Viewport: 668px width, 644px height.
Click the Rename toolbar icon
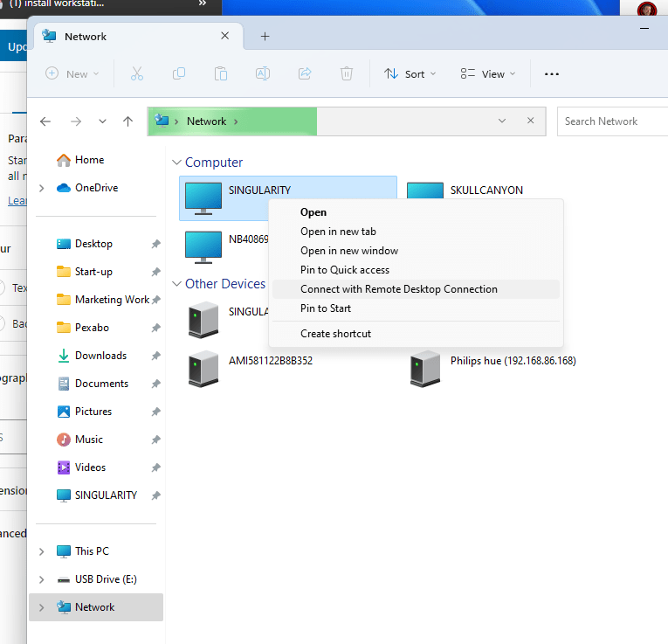pos(263,73)
